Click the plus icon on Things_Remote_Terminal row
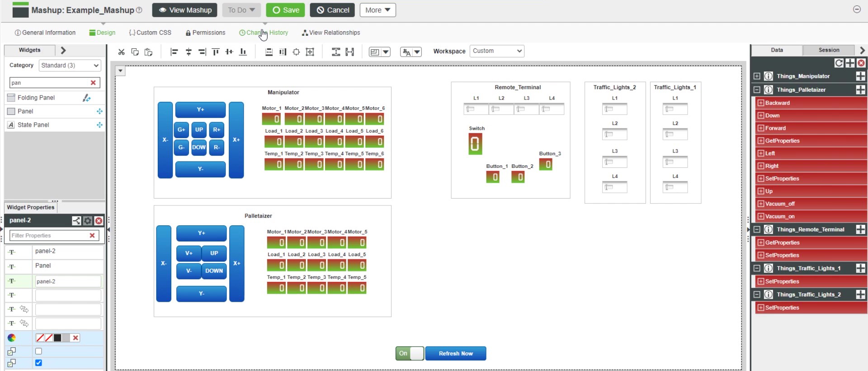 (x=860, y=230)
